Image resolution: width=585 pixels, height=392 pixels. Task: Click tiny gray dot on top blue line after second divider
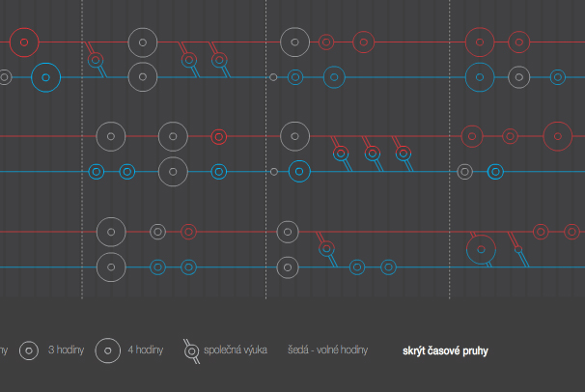tap(273, 77)
